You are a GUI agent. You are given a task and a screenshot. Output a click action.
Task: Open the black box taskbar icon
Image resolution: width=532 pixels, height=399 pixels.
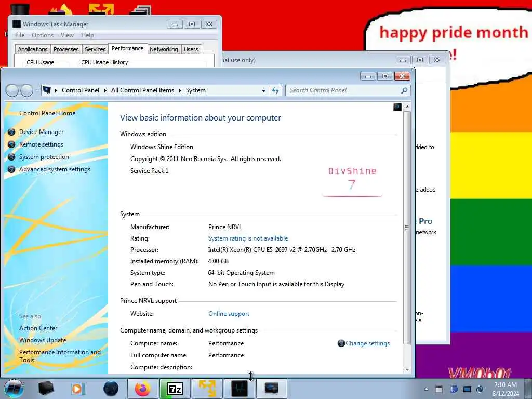(46, 389)
